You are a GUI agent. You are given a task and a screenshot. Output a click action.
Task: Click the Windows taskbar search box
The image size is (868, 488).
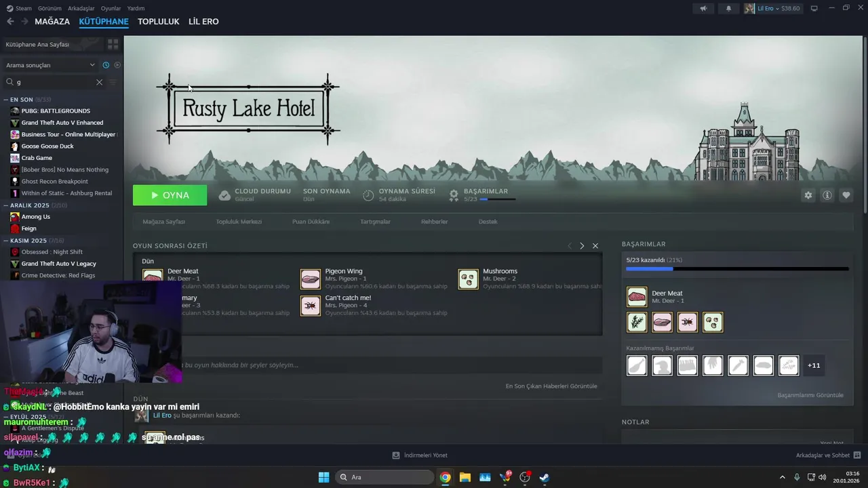[384, 477]
